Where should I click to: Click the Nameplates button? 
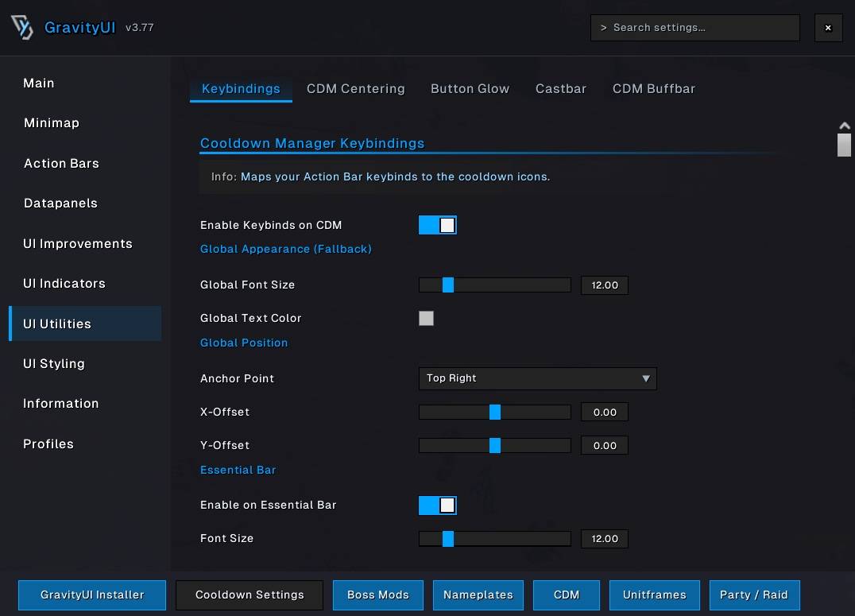(x=478, y=595)
